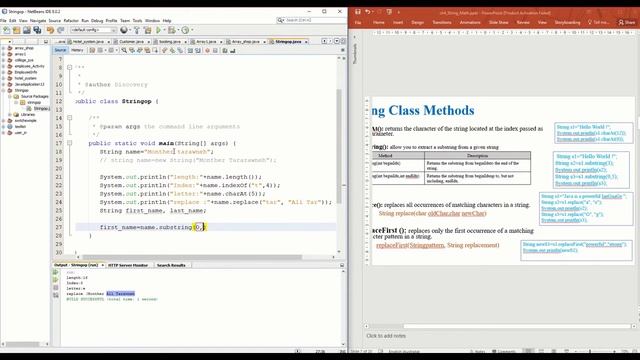Viewport: 640px width, 360px height.
Task: Collapse the Source Packages node
Action: pyautogui.click(x=10, y=97)
